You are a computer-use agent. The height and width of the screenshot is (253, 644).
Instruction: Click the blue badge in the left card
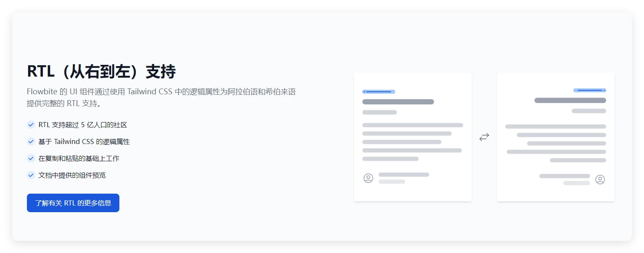pos(378,91)
